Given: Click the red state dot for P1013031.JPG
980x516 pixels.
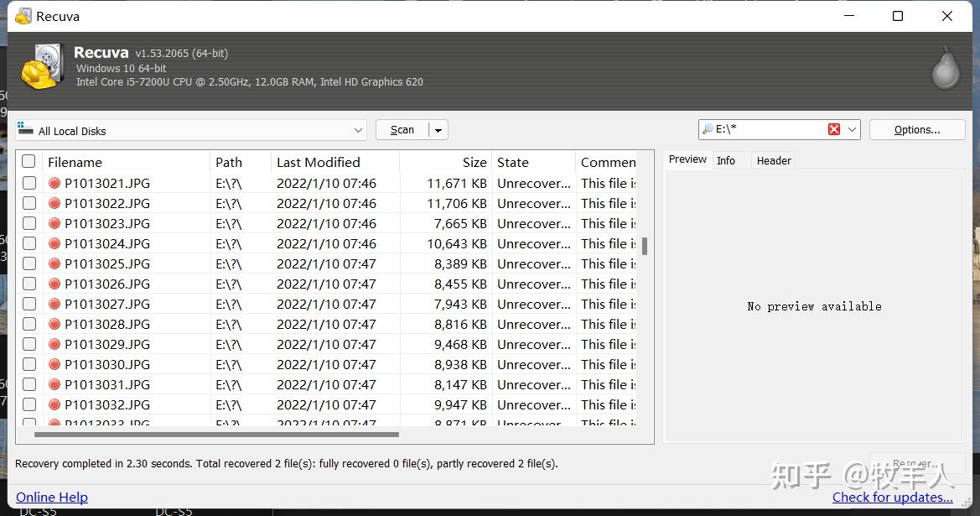Looking at the screenshot, I should [x=54, y=384].
